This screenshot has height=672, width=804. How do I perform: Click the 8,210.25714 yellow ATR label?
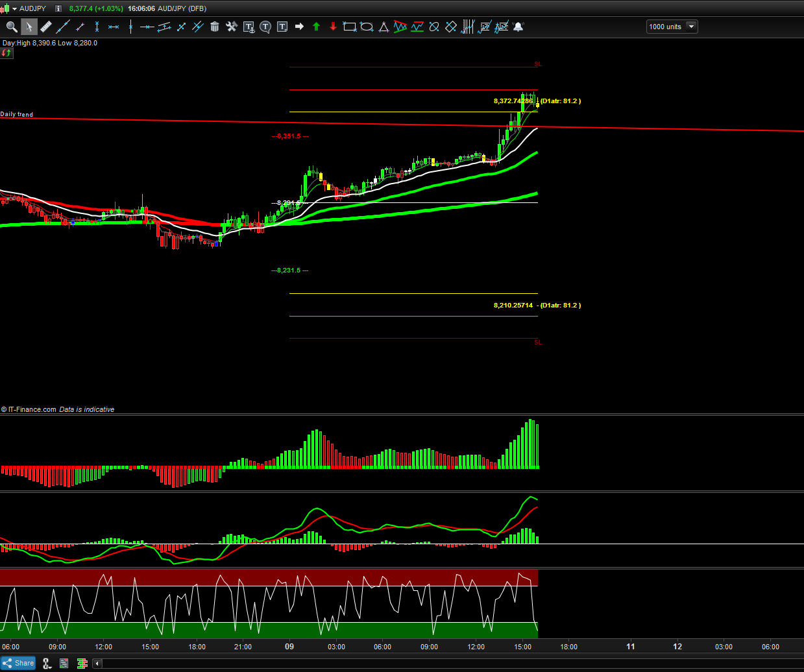537,305
